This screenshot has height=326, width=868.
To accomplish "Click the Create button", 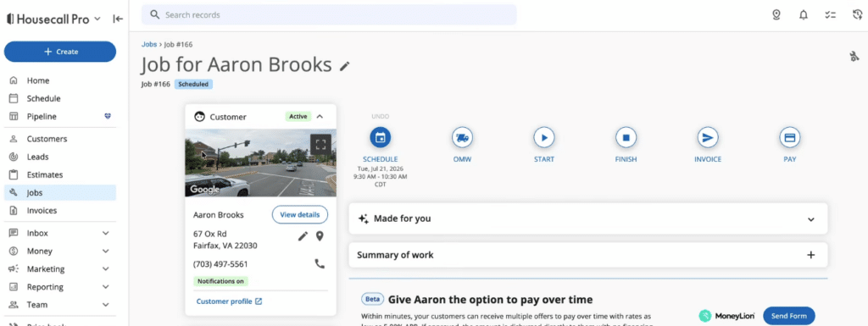I will coord(60,52).
